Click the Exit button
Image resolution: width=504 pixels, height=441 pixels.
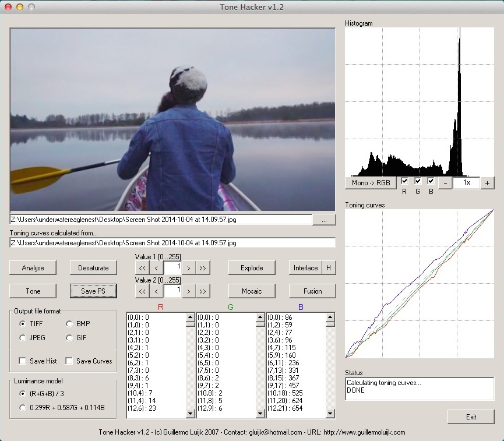(x=471, y=417)
